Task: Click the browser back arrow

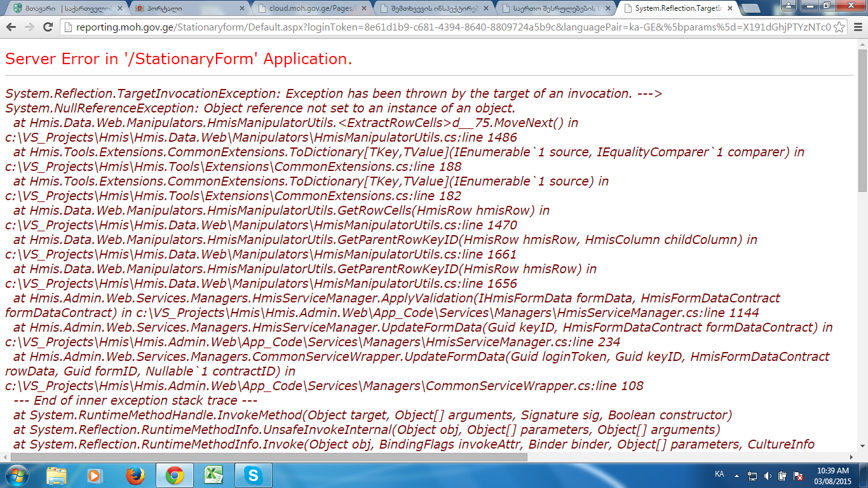Action: coord(11,27)
